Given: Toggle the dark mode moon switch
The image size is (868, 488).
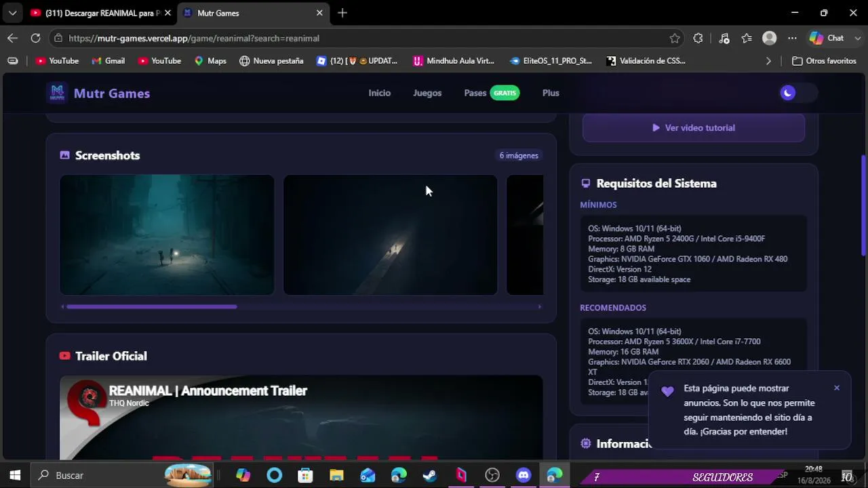Looking at the screenshot, I should [797, 93].
